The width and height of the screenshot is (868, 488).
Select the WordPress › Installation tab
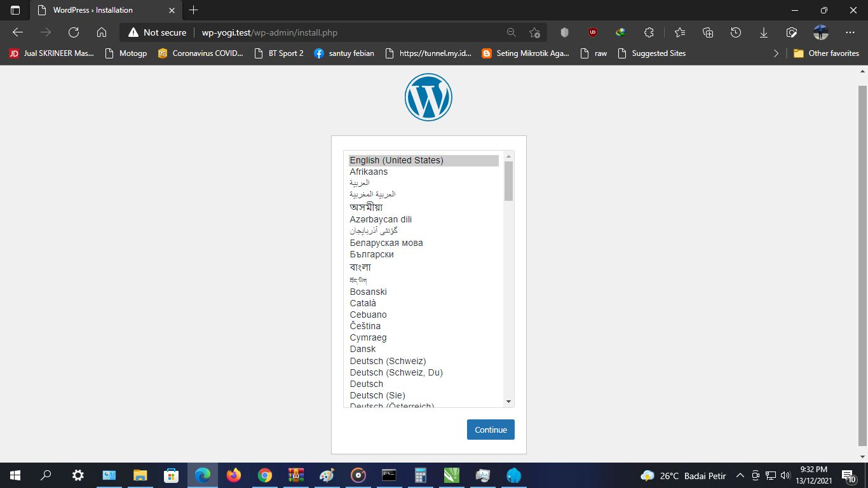point(105,10)
